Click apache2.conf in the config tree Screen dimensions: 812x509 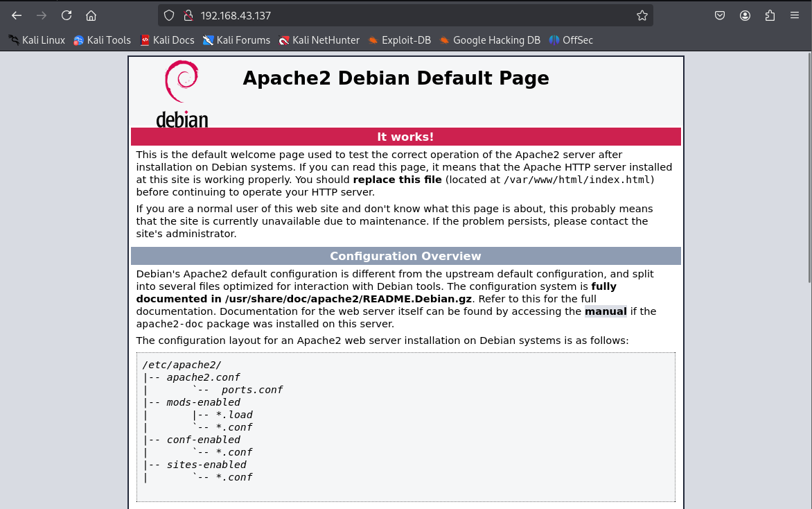point(203,377)
